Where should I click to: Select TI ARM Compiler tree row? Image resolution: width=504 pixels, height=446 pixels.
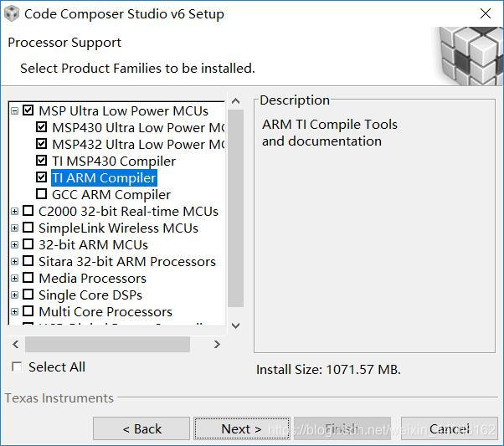[104, 177]
